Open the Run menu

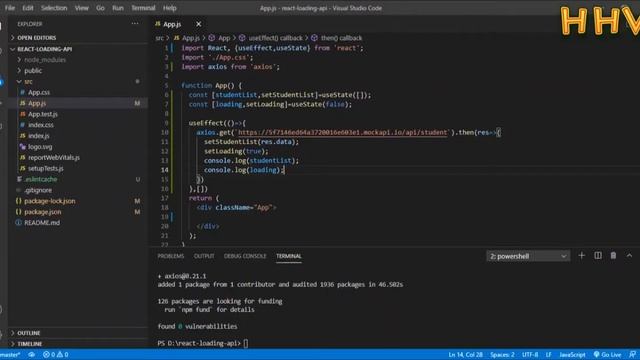point(118,8)
